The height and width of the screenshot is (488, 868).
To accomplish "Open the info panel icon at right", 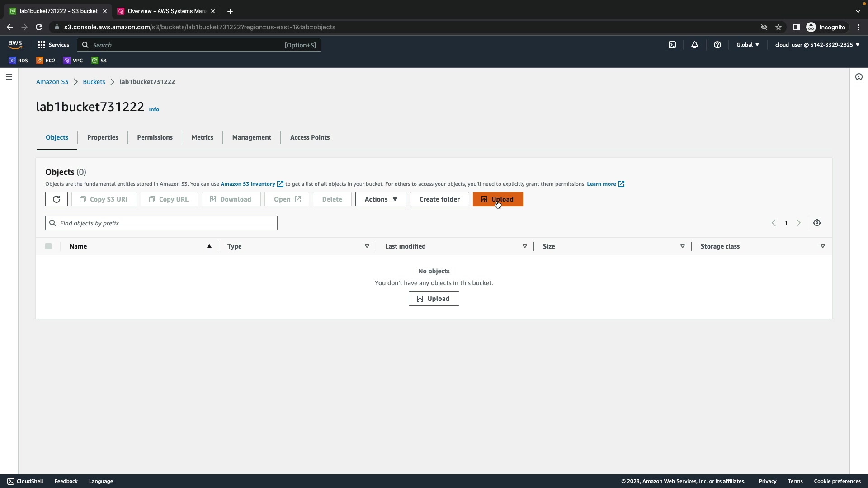I will (859, 77).
